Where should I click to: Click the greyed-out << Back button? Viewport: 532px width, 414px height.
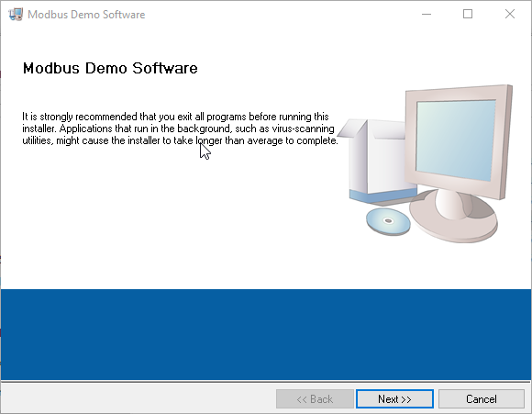click(315, 398)
